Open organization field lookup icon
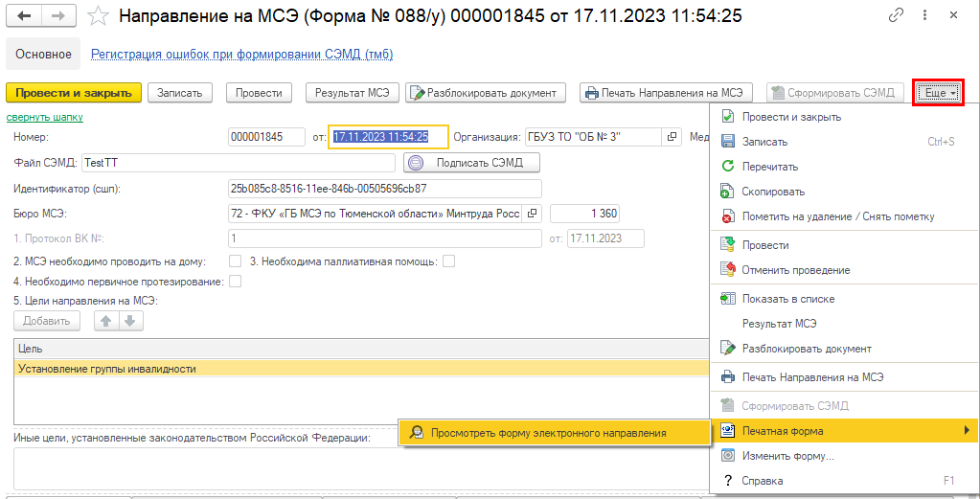 pyautogui.click(x=672, y=137)
